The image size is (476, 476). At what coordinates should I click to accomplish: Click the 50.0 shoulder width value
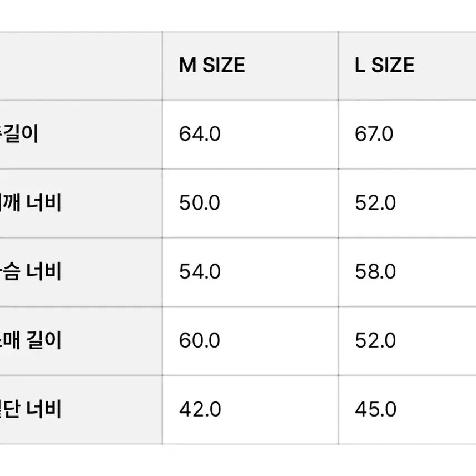tap(200, 203)
